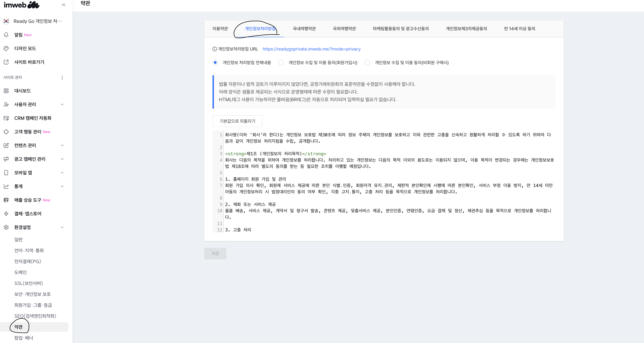Open site management three-dot menu
The height and width of the screenshot is (343, 644).
click(62, 77)
